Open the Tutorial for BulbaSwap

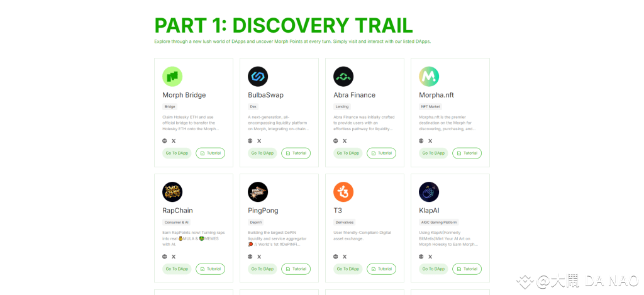point(296,153)
